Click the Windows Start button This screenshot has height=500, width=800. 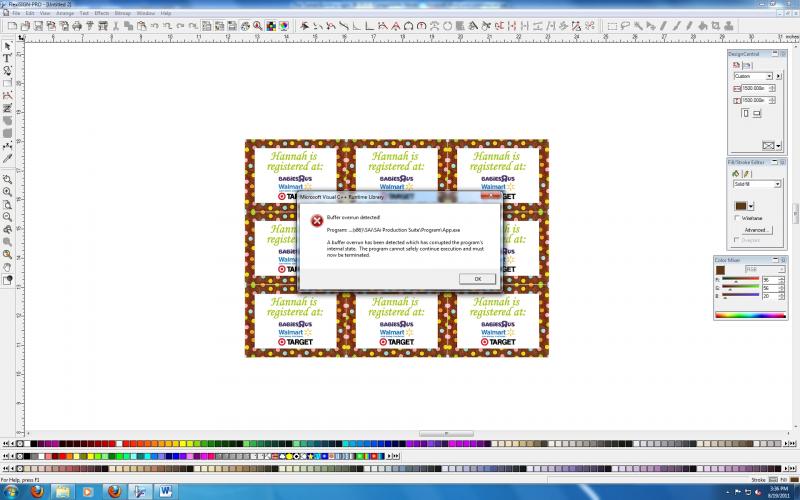click(x=10, y=492)
